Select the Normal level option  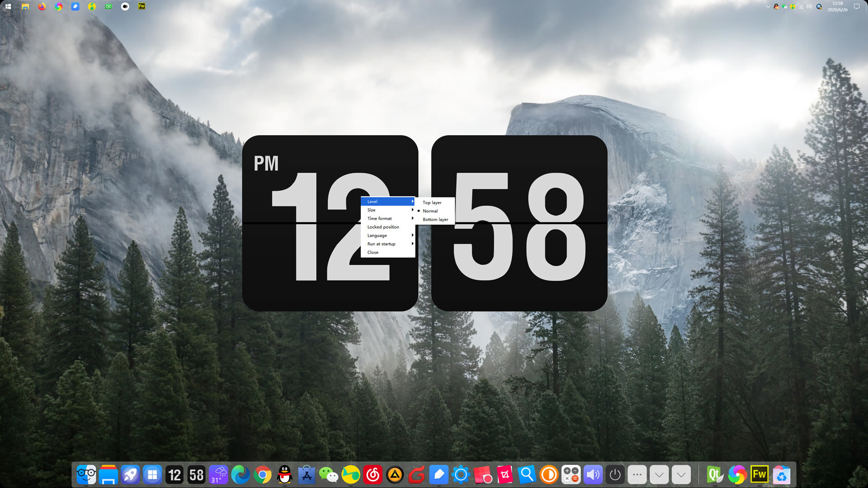pyautogui.click(x=430, y=211)
